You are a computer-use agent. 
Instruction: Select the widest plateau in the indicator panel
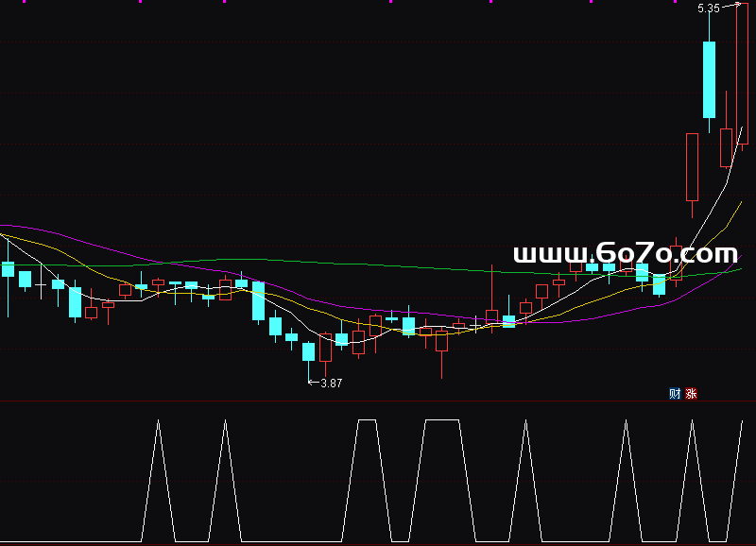click(x=441, y=421)
